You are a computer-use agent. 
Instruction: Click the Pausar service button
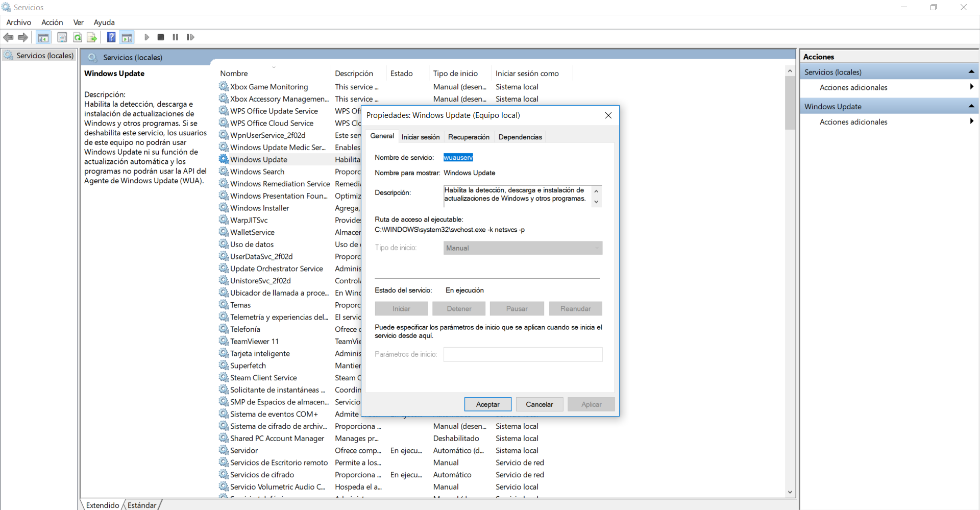pos(517,309)
